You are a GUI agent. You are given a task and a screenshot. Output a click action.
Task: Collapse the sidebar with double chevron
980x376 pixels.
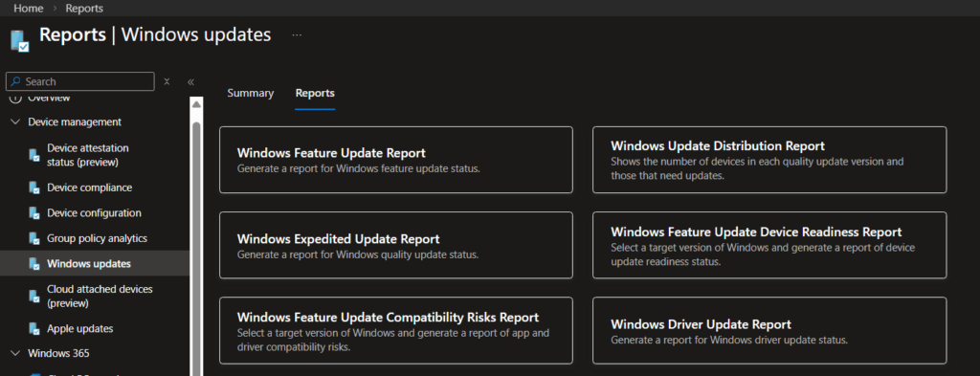click(190, 82)
